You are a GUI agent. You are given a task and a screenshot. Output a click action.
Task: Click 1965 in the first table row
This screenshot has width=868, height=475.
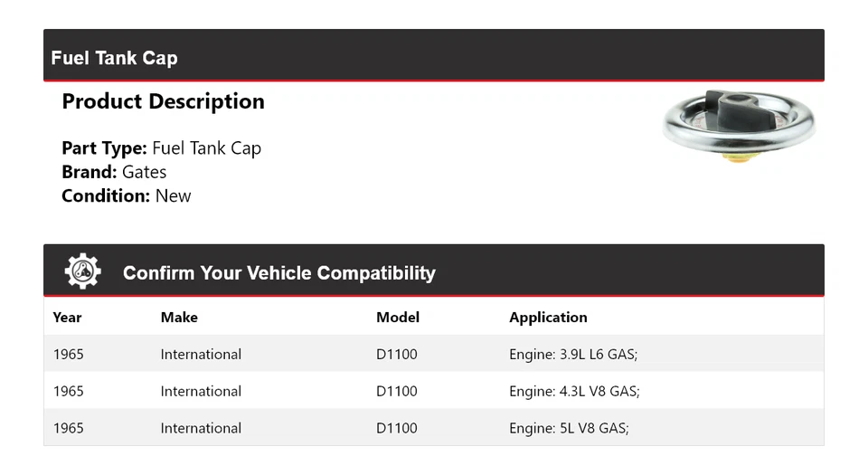click(68, 355)
